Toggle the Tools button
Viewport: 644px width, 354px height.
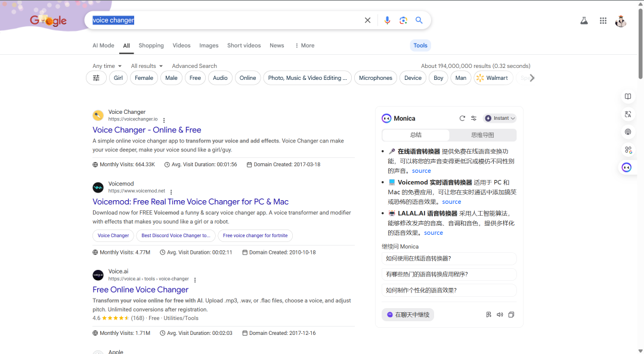[x=420, y=45]
